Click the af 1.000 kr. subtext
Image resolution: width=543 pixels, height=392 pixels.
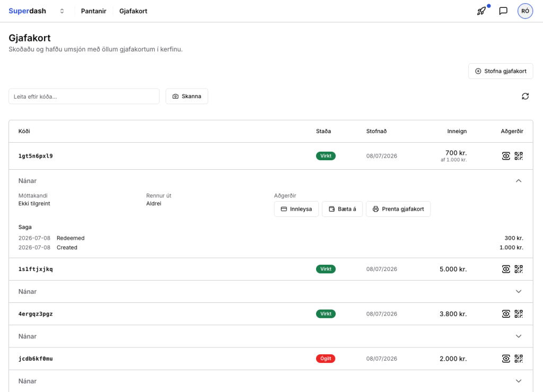454,160
